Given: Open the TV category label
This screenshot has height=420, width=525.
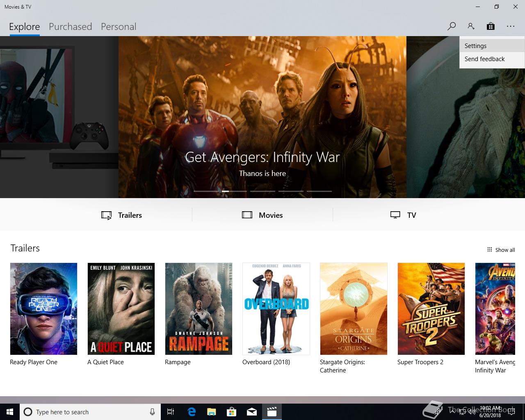Looking at the screenshot, I should (412, 215).
